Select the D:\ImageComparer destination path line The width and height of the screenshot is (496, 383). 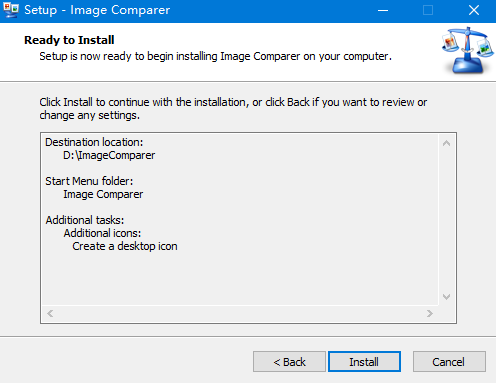(109, 155)
